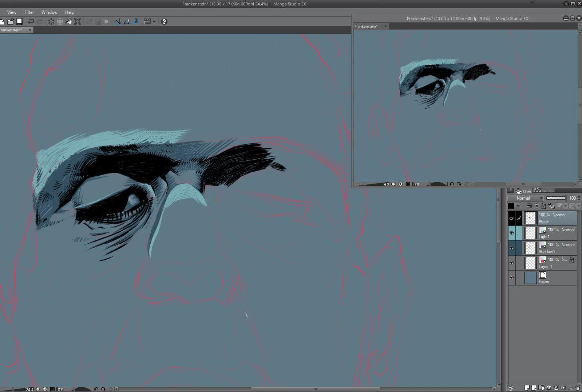Select the Frankenstein tab in the small window

click(x=371, y=26)
